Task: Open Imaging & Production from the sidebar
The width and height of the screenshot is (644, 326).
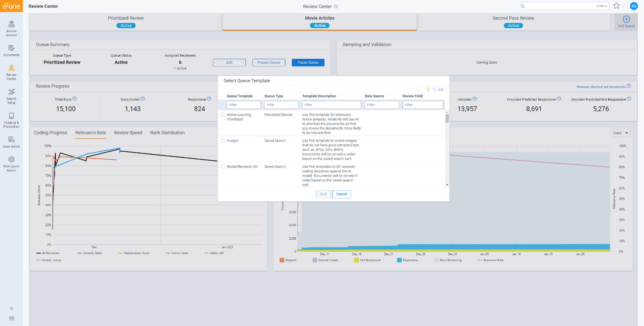Action: [x=11, y=120]
